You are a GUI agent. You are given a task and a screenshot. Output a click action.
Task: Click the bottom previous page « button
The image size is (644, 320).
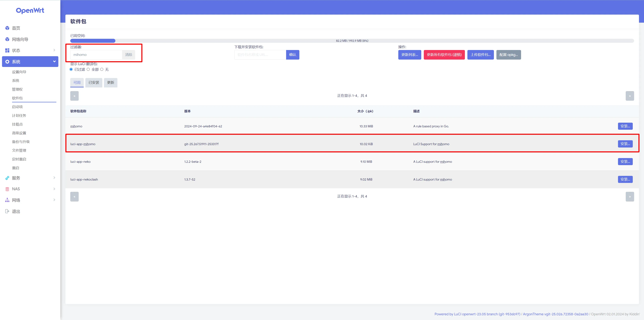[x=74, y=197]
